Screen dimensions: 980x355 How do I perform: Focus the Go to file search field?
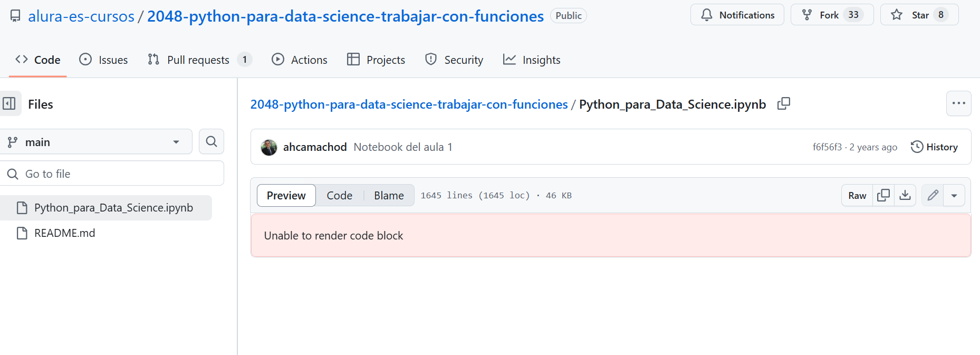[112, 174]
